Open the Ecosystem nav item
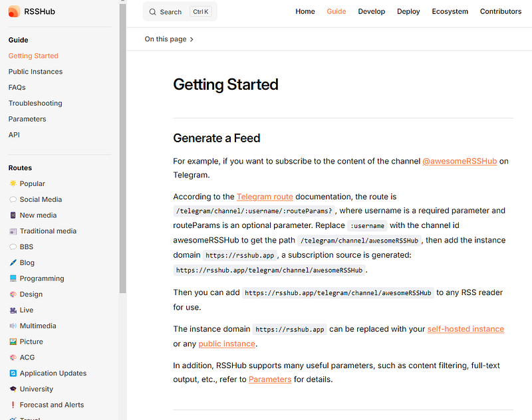The width and height of the screenshot is (532, 420). pyautogui.click(x=450, y=11)
